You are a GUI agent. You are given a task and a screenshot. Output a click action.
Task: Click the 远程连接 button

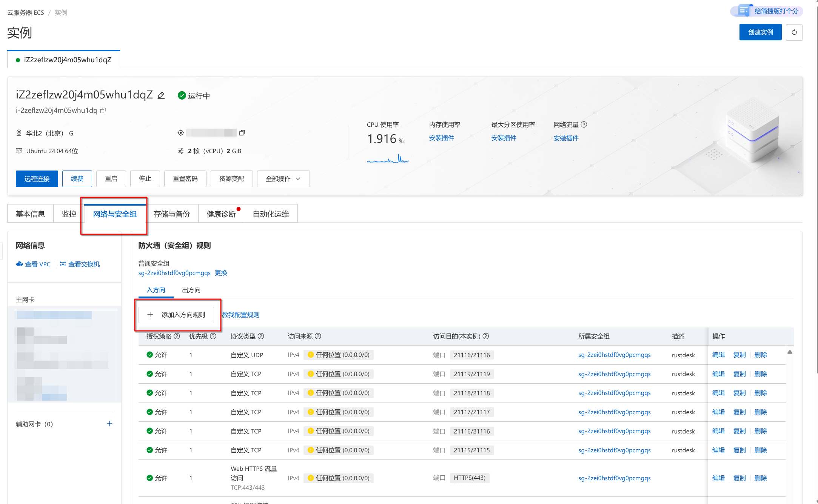point(37,179)
